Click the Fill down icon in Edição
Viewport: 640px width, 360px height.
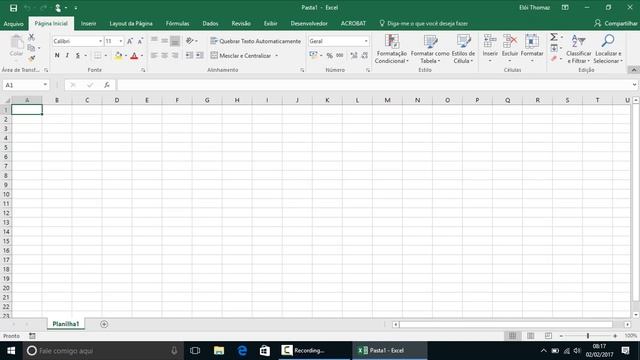click(554, 48)
